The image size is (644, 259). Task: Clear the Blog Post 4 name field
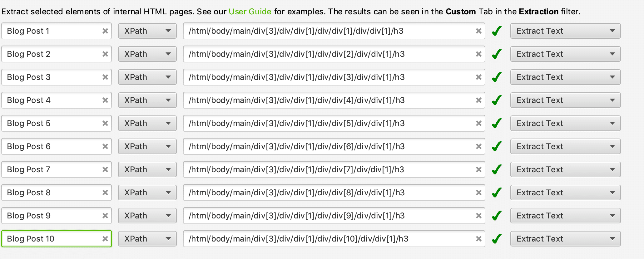(105, 100)
